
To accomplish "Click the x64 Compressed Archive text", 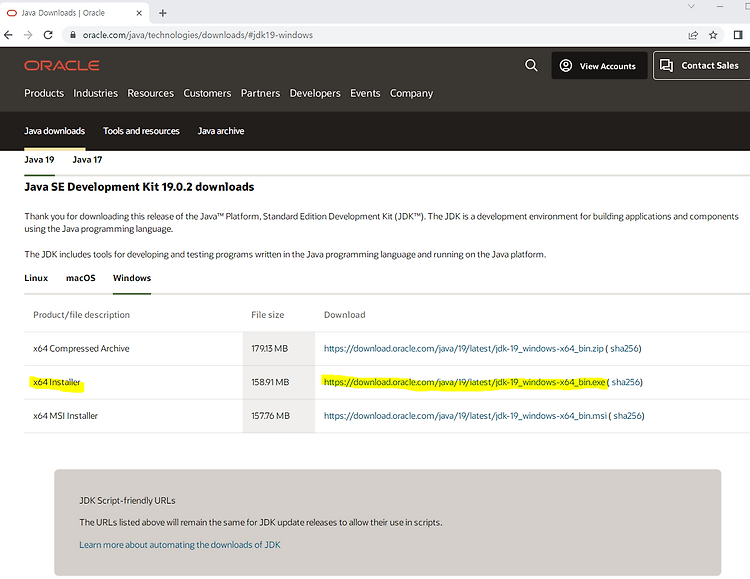I will [81, 348].
